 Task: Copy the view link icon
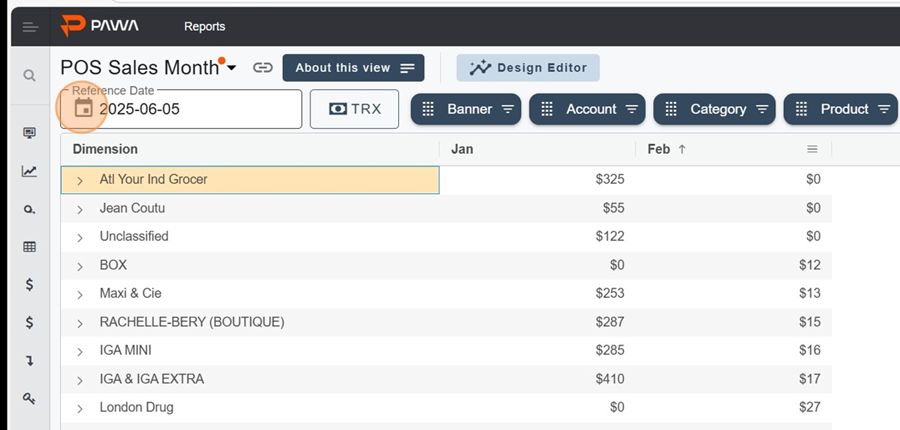262,68
